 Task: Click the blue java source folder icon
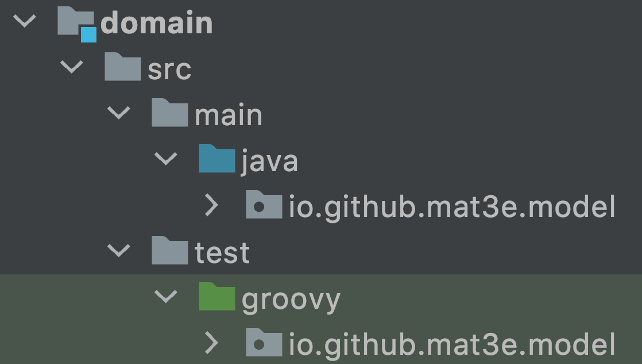click(x=216, y=160)
